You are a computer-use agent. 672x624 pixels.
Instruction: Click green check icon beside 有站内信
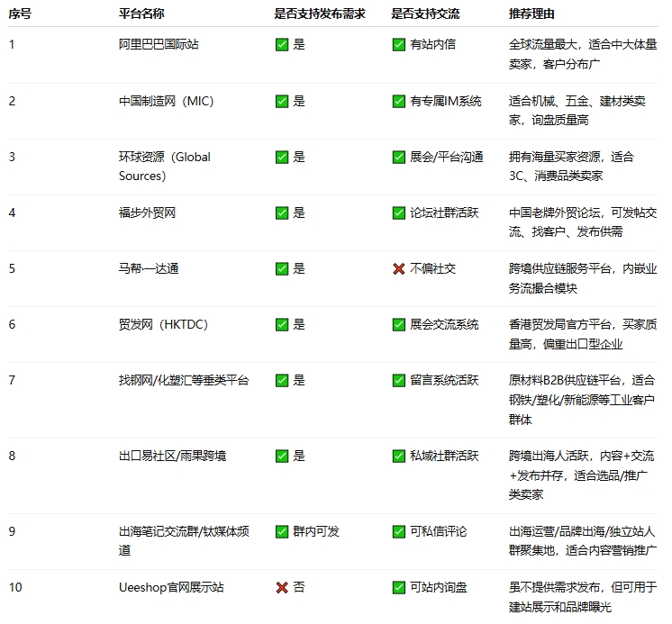click(x=398, y=44)
